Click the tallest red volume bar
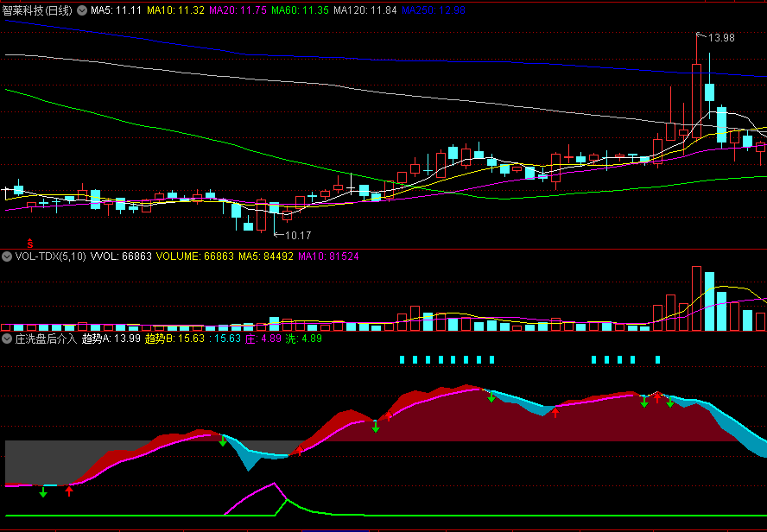 (x=696, y=299)
